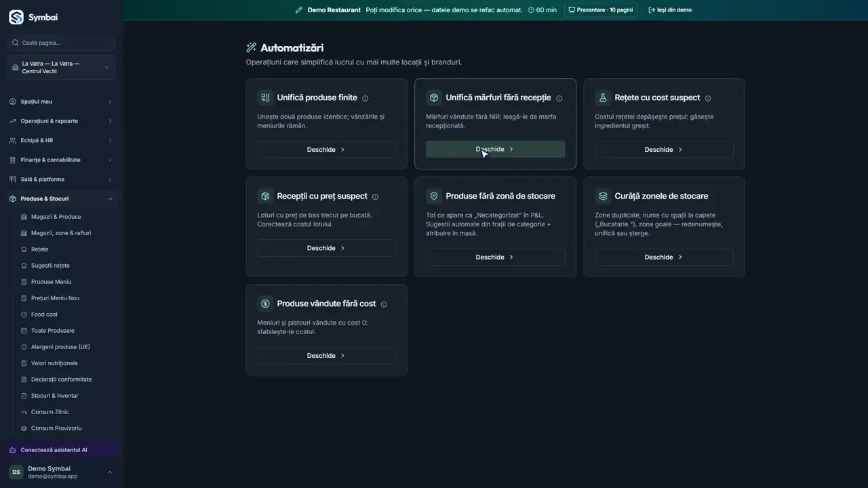Click Deschide on Unifică produse finite card
This screenshot has height=488, width=868.
pos(326,150)
